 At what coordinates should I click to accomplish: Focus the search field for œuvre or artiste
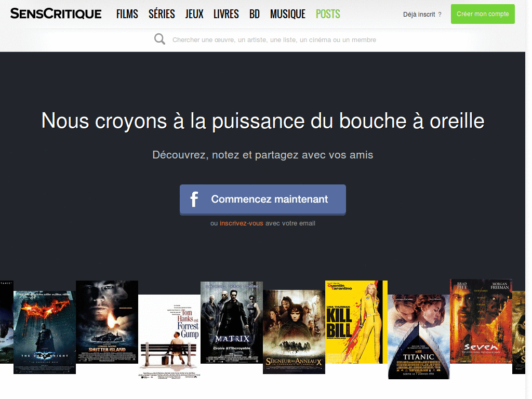(x=274, y=39)
